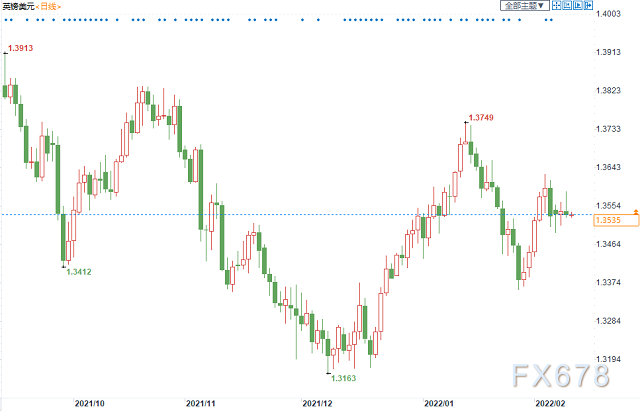
Task: Select the 日线 period link
Action: coord(49,7)
